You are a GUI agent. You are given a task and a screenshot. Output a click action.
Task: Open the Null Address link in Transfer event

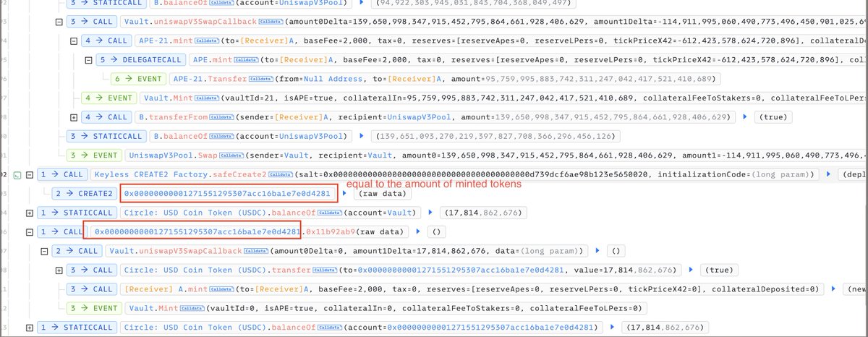click(x=334, y=79)
